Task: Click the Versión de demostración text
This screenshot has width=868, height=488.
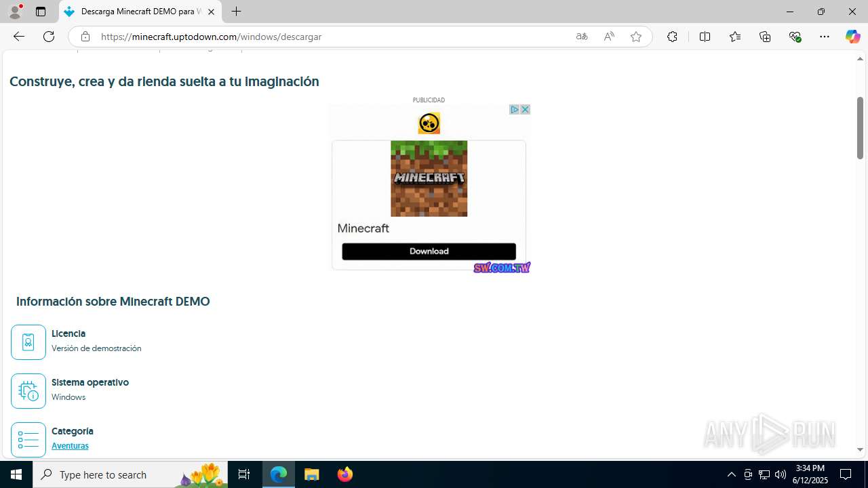Action: 96,348
